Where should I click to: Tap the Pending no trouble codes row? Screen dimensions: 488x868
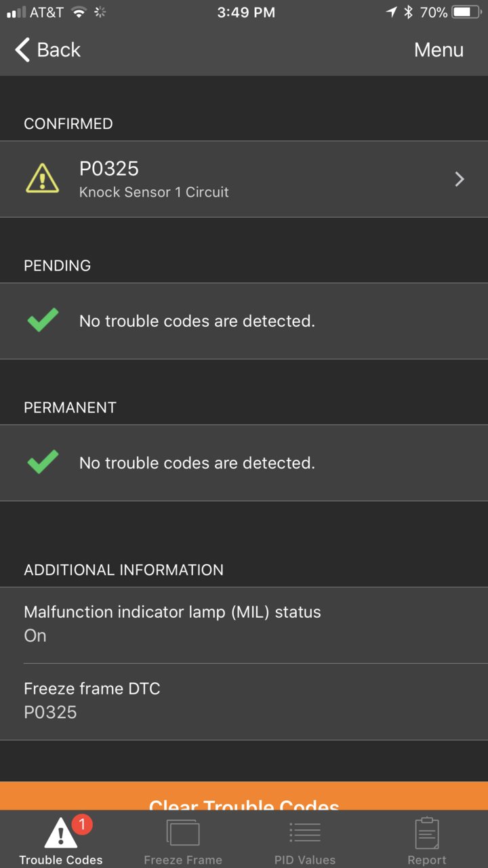(244, 321)
